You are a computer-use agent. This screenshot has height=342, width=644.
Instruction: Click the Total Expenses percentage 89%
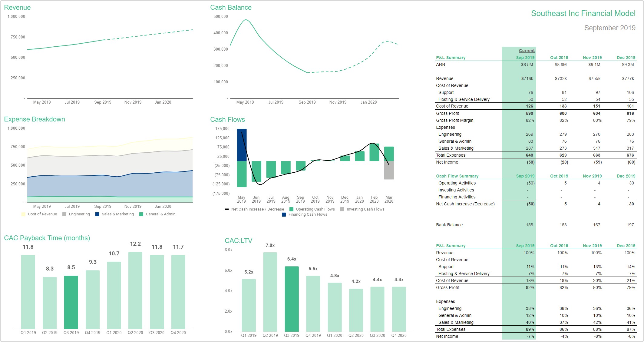530,329
